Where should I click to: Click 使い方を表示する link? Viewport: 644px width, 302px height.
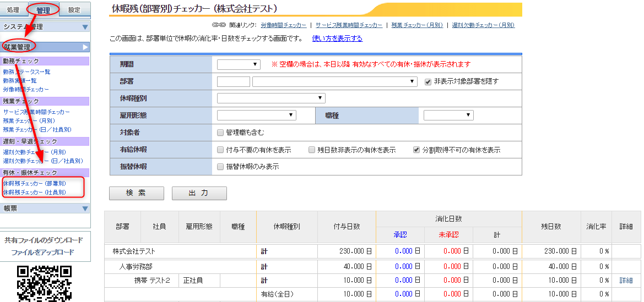point(337,39)
